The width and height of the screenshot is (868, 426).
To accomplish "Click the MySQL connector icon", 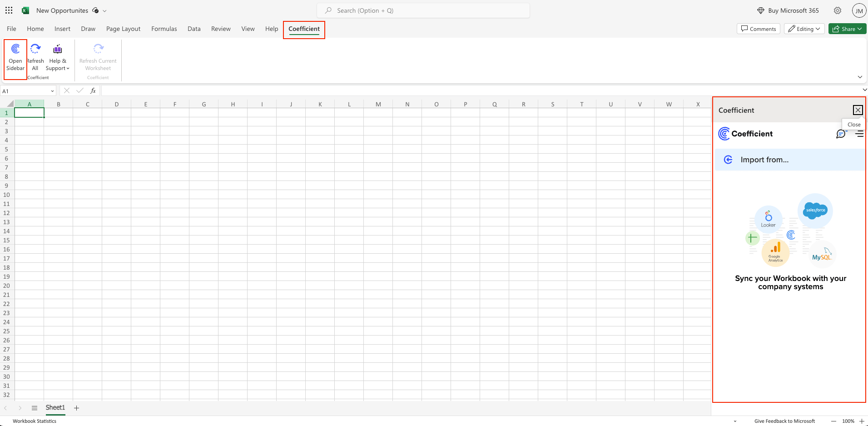I will pos(822,254).
